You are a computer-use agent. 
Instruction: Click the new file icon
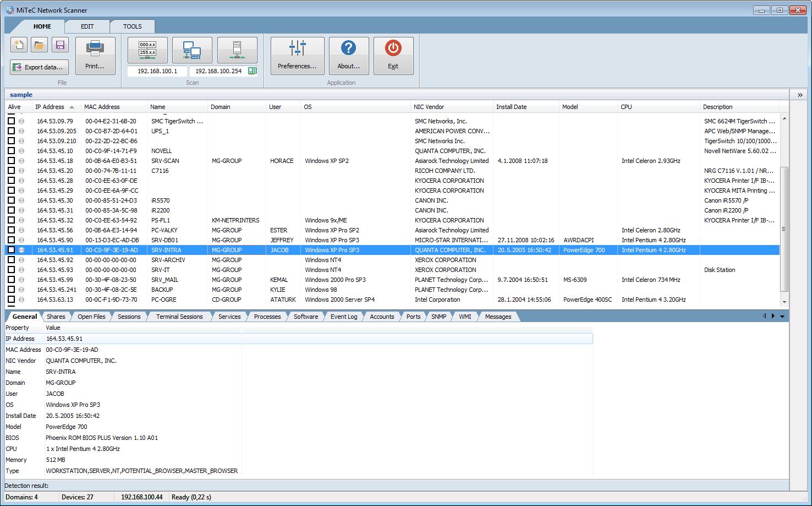point(19,45)
